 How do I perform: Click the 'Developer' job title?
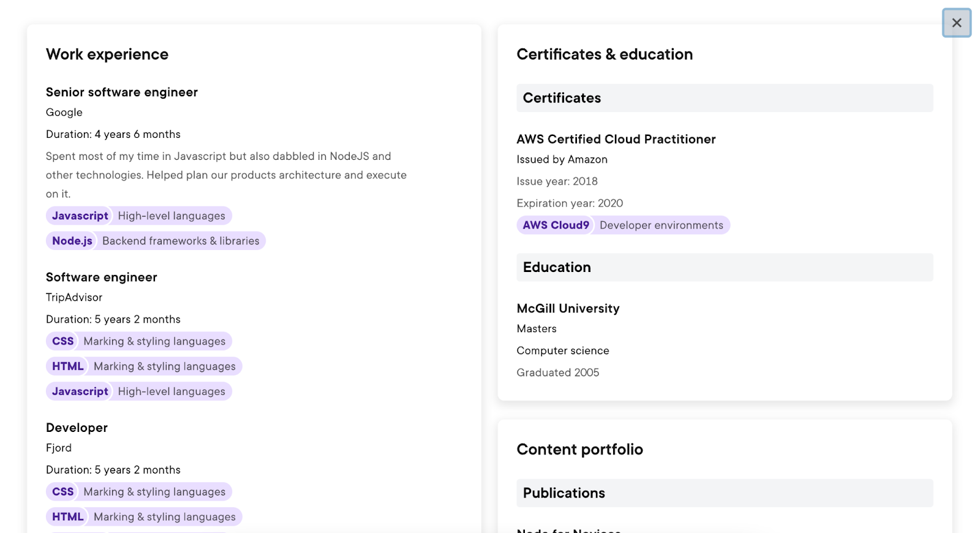(77, 428)
